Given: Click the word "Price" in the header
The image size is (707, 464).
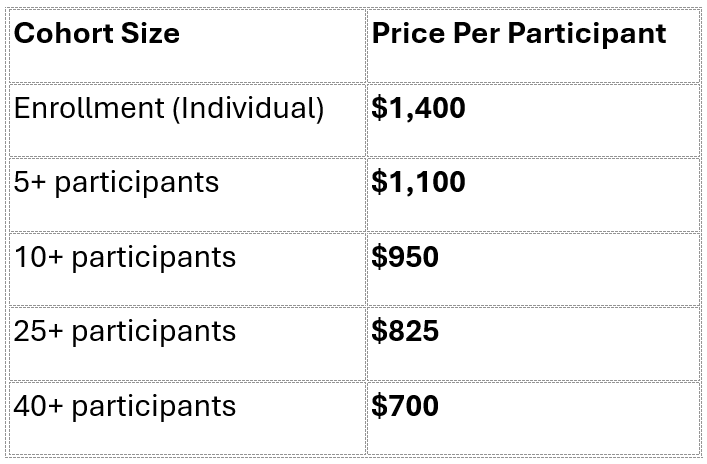Looking at the screenshot, I should 404,33.
